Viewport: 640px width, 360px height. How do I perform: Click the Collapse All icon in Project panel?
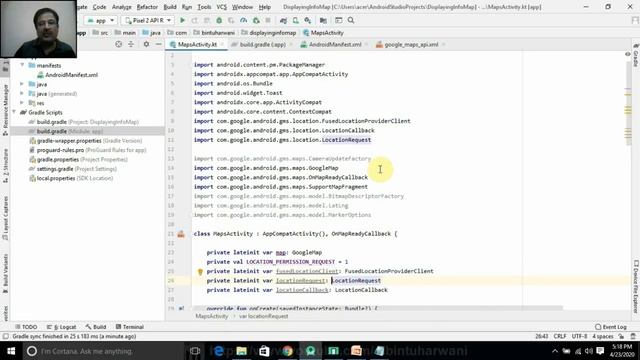point(131,44)
